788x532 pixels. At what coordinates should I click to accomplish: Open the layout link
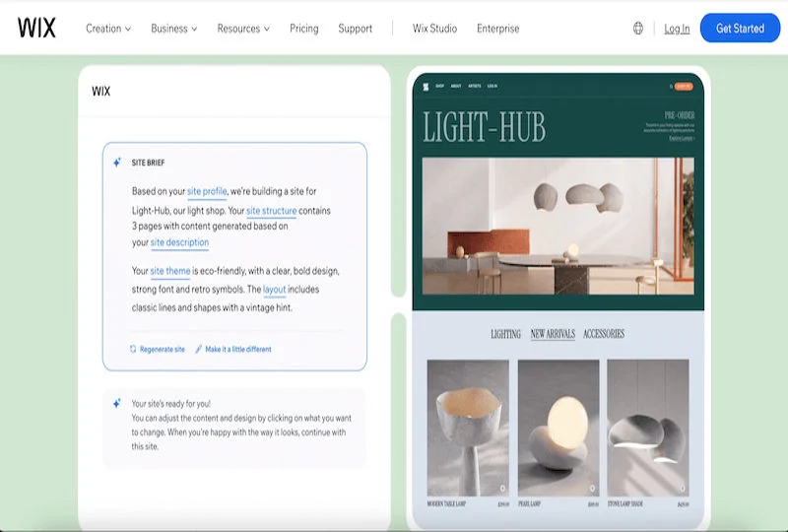click(x=275, y=290)
